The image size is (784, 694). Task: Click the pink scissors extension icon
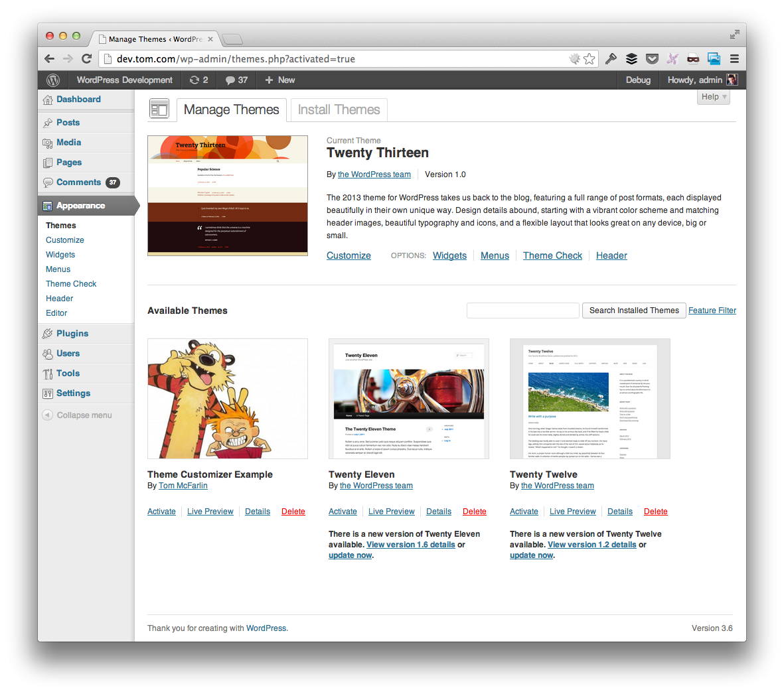(x=672, y=59)
